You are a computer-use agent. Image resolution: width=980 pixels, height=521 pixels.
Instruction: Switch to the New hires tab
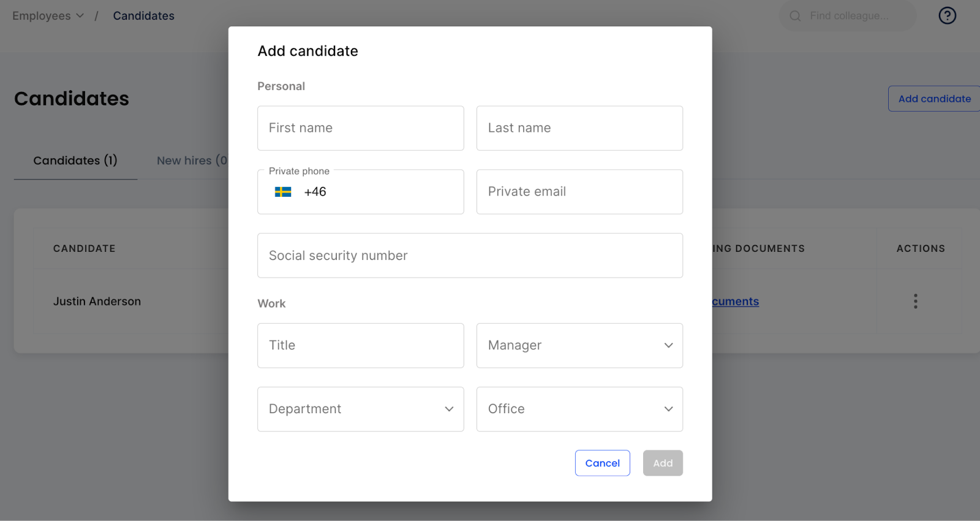(191, 161)
